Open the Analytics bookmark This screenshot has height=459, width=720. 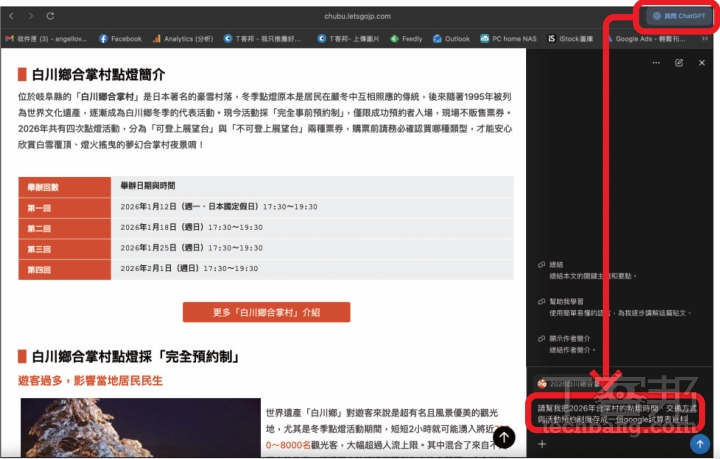click(x=183, y=39)
